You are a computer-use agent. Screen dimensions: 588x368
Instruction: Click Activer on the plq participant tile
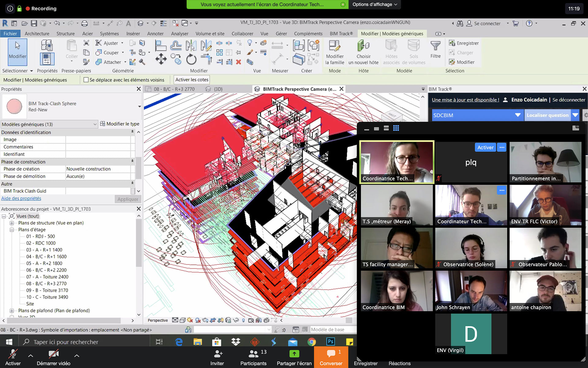tap(485, 147)
